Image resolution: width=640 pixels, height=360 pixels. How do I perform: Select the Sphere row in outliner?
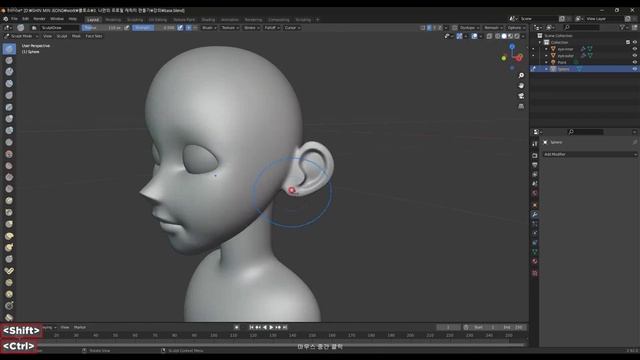pyautogui.click(x=584, y=69)
